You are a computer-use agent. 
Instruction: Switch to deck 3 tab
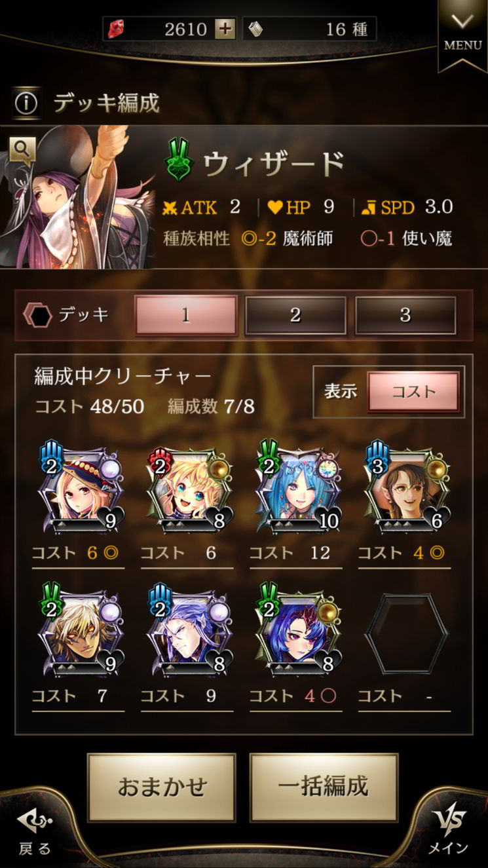coord(405,315)
